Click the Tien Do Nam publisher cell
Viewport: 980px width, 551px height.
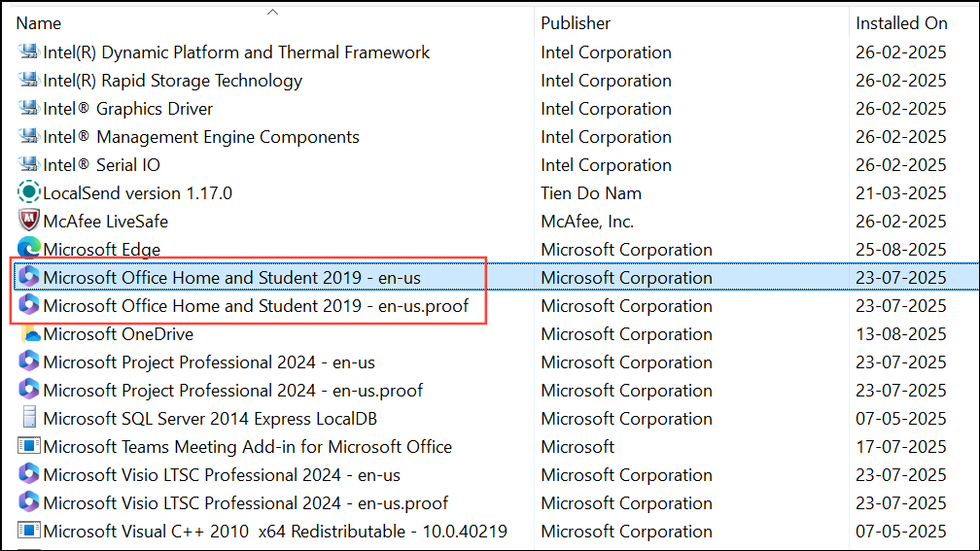point(591,193)
